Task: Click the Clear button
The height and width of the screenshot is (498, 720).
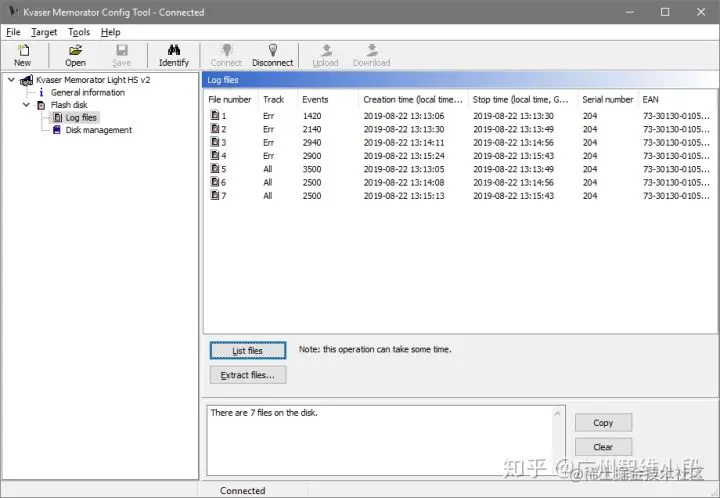Action: coord(603,447)
